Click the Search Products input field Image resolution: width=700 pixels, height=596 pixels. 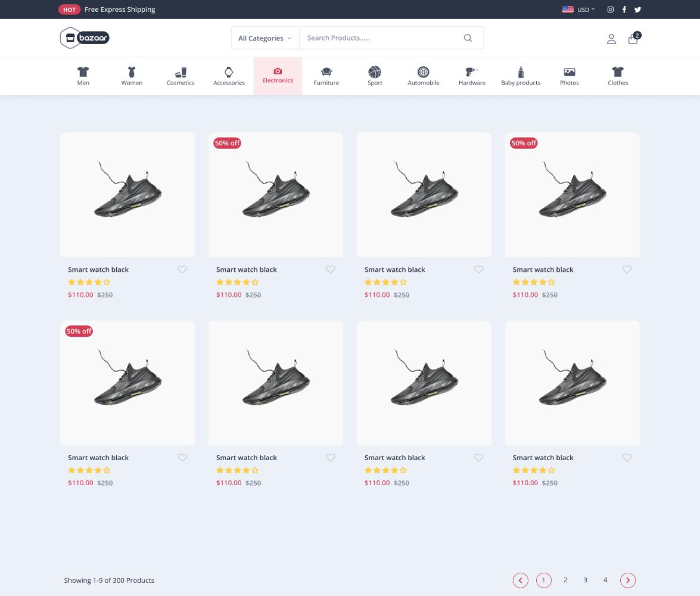(381, 38)
